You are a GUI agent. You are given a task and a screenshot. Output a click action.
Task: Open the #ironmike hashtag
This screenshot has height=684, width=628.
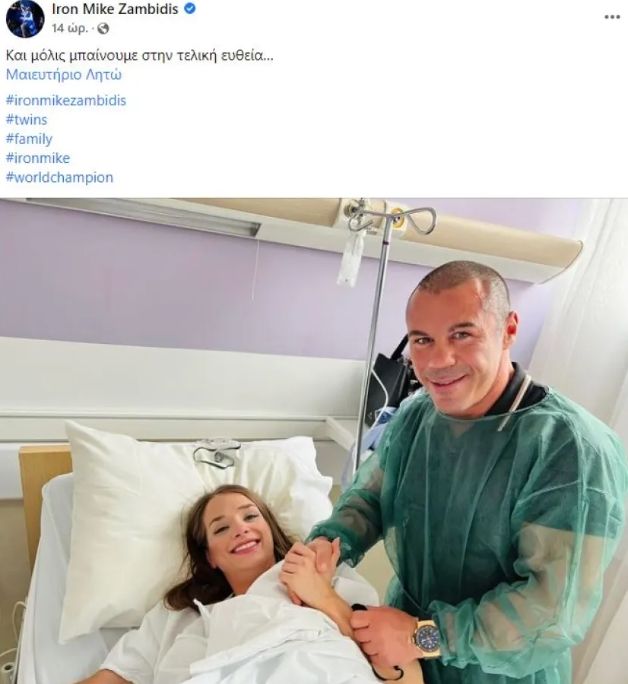point(38,158)
